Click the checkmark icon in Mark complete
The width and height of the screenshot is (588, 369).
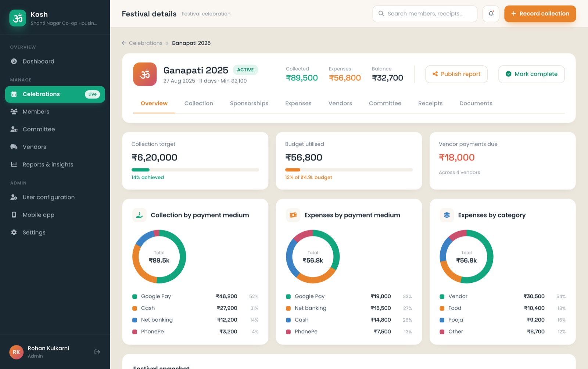508,74
